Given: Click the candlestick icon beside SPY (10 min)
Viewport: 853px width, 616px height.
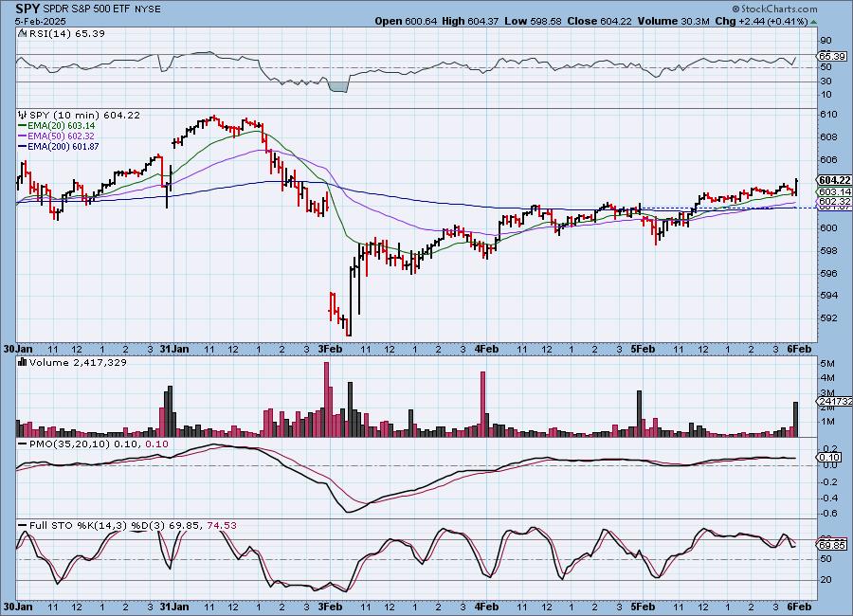Looking at the screenshot, I should [23, 116].
